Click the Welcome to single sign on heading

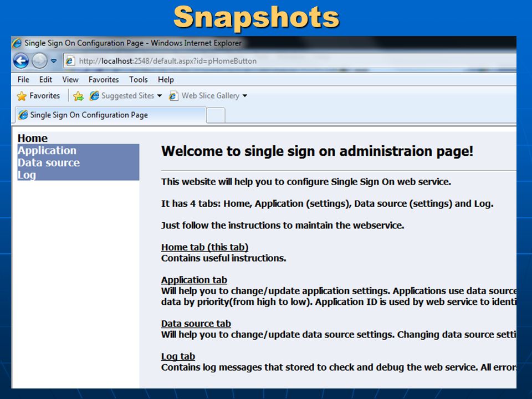tap(317, 151)
